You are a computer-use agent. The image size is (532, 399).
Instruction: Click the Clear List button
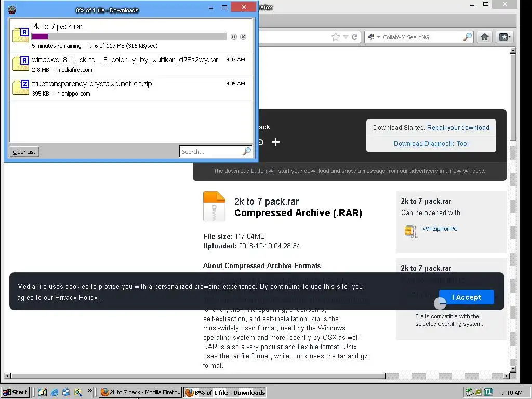pyautogui.click(x=24, y=152)
